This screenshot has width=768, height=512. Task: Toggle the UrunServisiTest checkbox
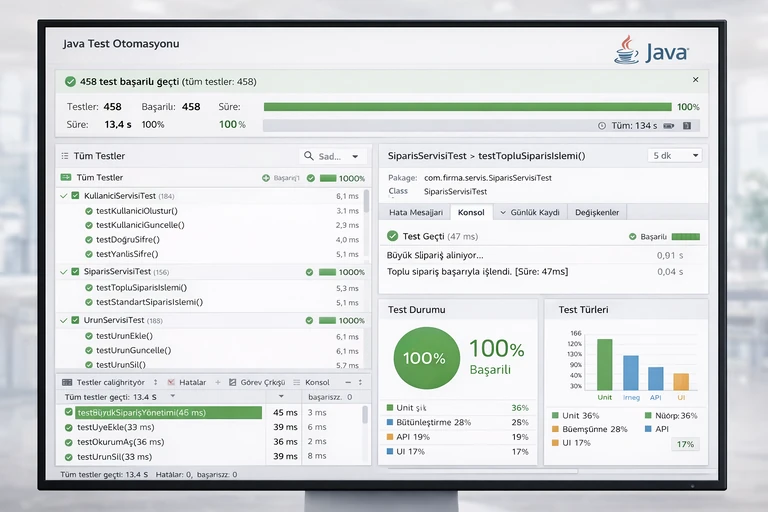75,320
